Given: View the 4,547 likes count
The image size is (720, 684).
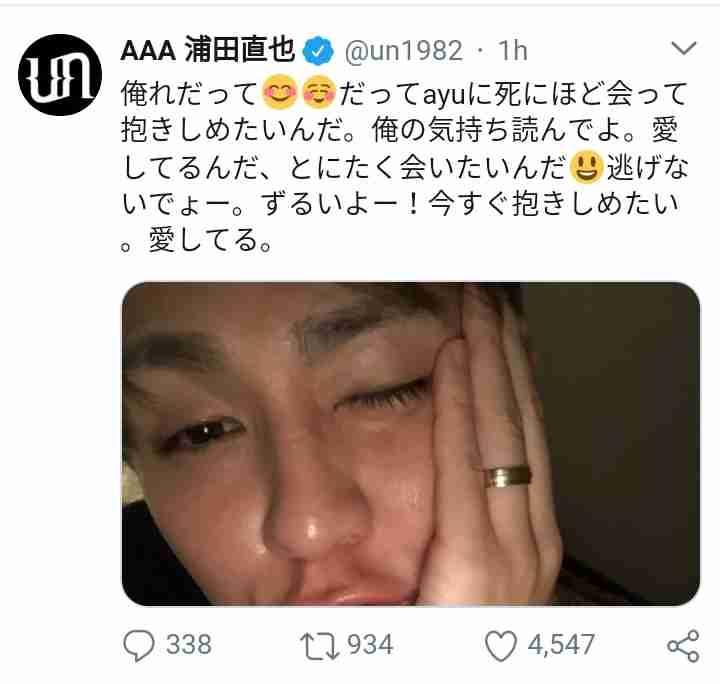Looking at the screenshot, I should pyautogui.click(x=561, y=645).
